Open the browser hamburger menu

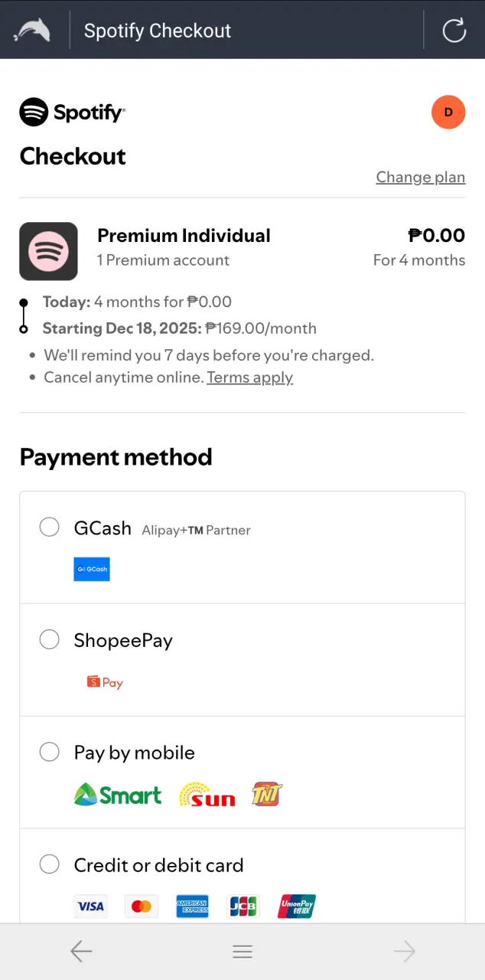[242, 952]
